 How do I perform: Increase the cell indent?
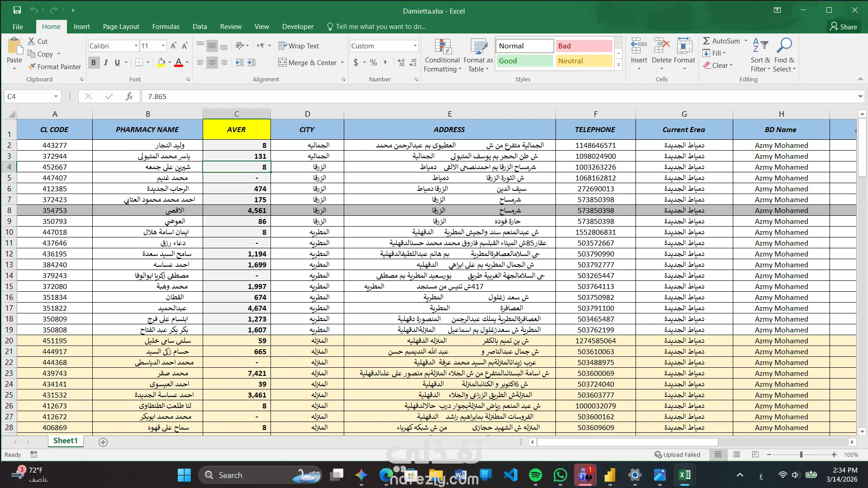[x=251, y=62]
